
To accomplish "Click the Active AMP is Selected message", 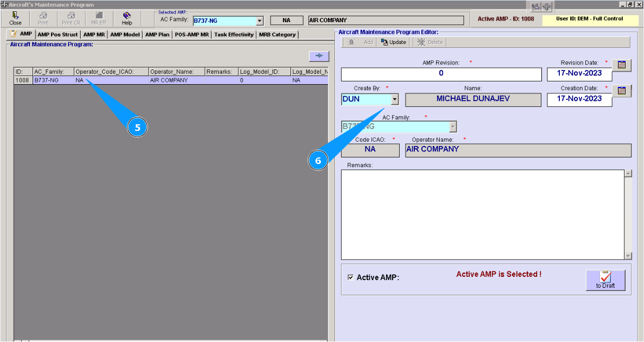I will point(498,274).
